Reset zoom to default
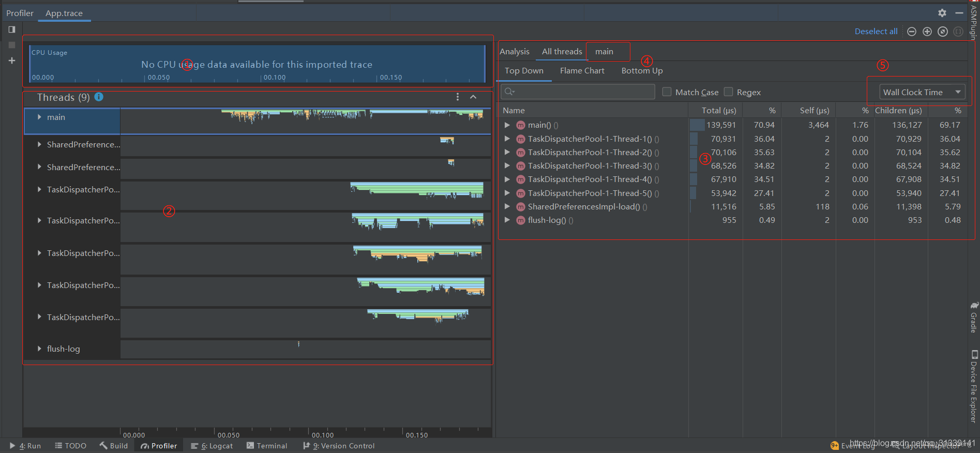The image size is (980, 453). coord(943,32)
